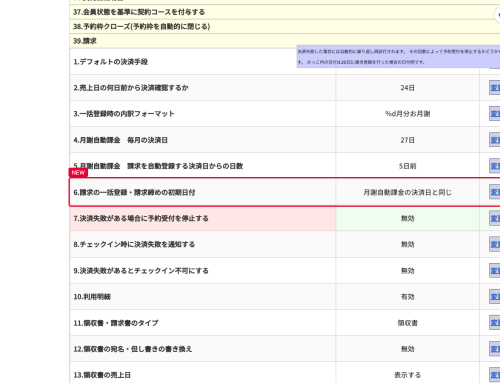
Task: Click the value 27日
Action: 407,140
